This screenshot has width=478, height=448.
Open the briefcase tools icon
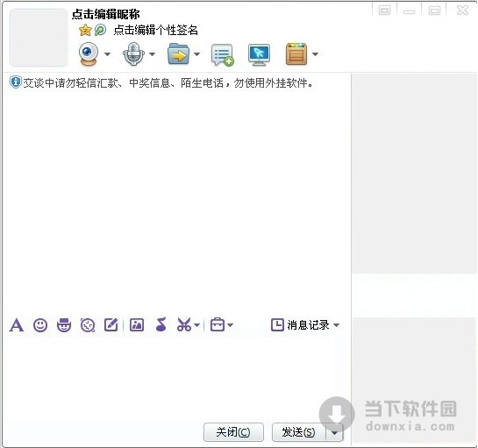(218, 324)
